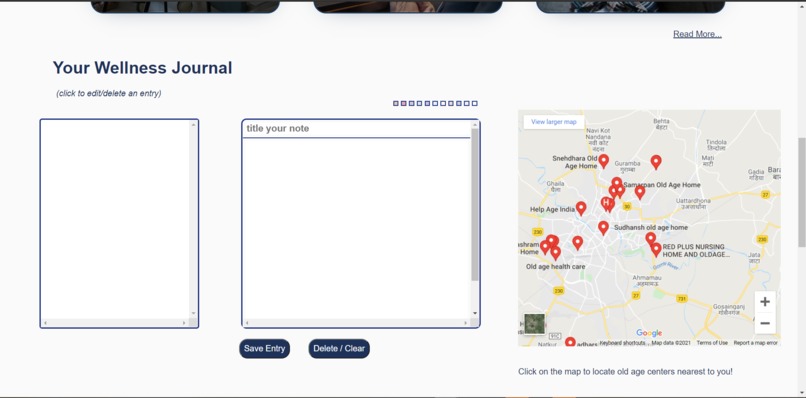Select the Snehdhara Old Age Home pin
806x398 pixels.
pyautogui.click(x=603, y=161)
